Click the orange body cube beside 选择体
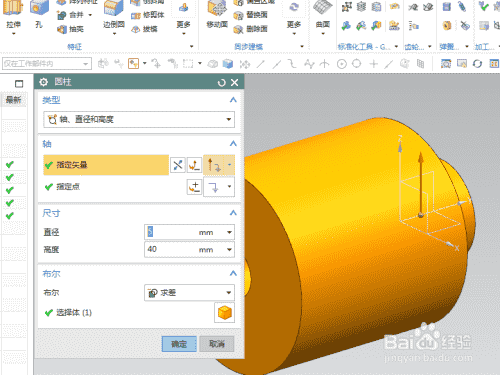This screenshot has height=375, width=500. [224, 313]
